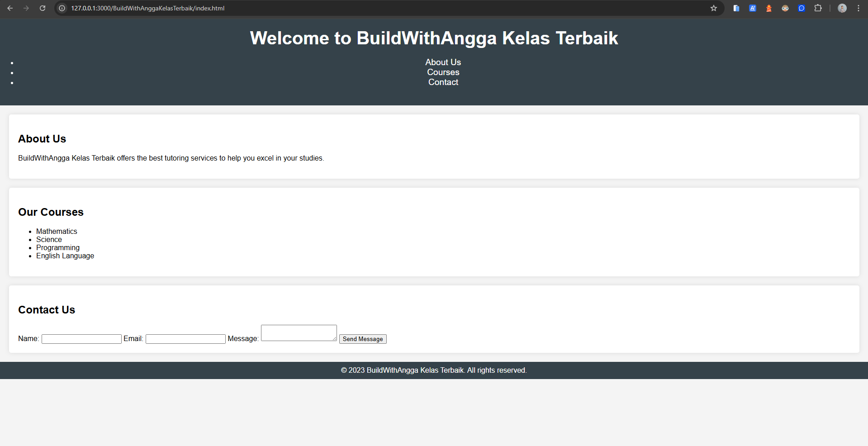Click the Science course item
Viewport: 868px width, 446px height.
click(x=49, y=239)
